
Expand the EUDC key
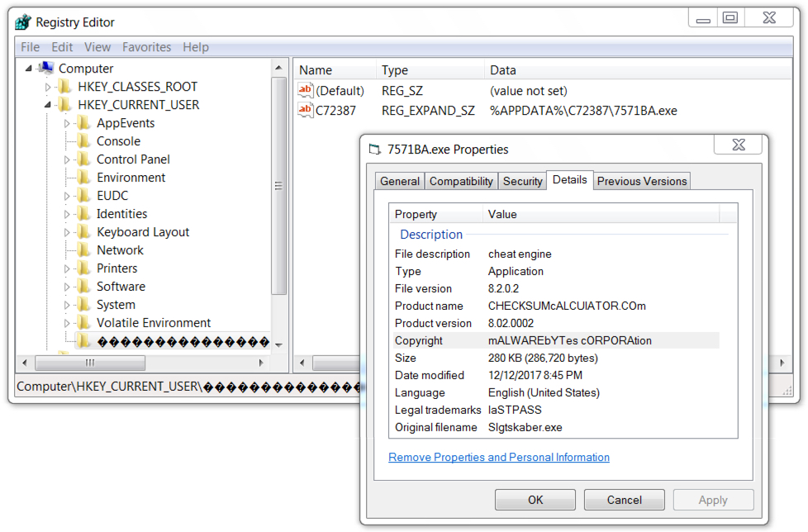coord(67,197)
